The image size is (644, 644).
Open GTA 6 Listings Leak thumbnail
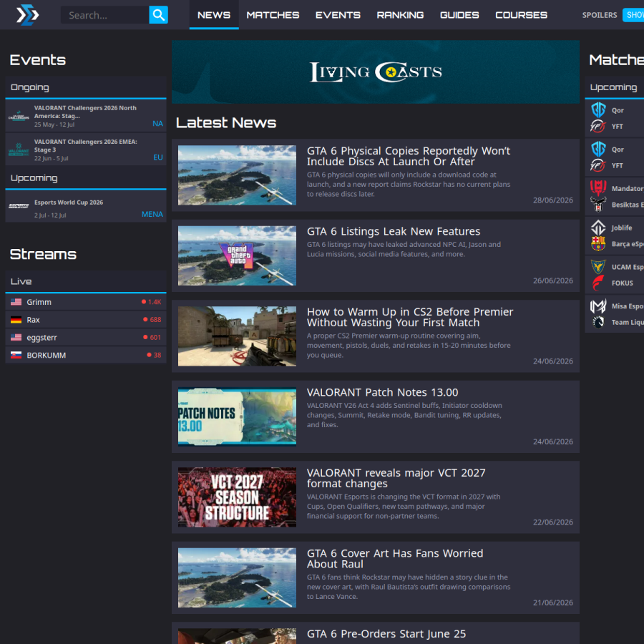point(237,255)
